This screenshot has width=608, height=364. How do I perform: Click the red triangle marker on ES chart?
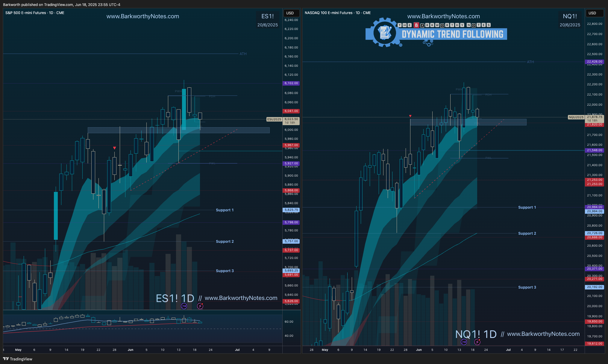(114, 148)
